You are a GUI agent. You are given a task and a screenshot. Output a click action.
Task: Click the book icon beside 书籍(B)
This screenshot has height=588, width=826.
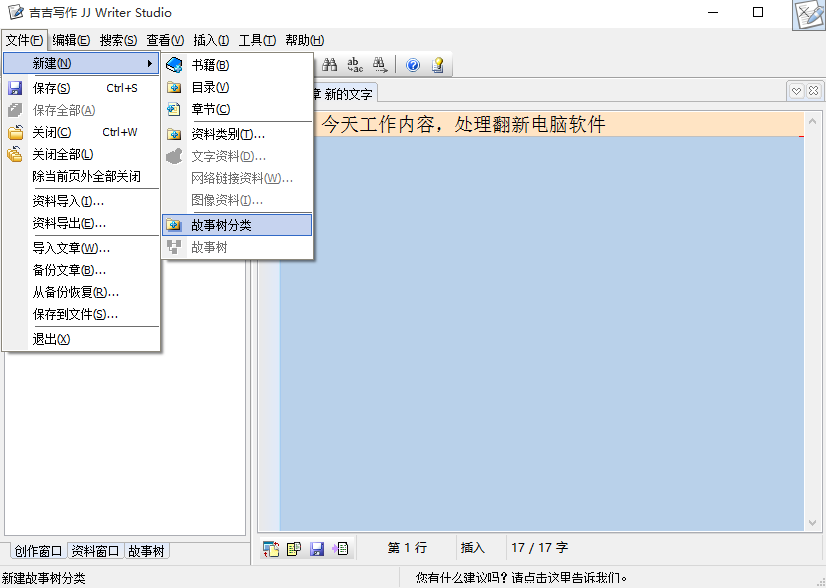coord(172,63)
